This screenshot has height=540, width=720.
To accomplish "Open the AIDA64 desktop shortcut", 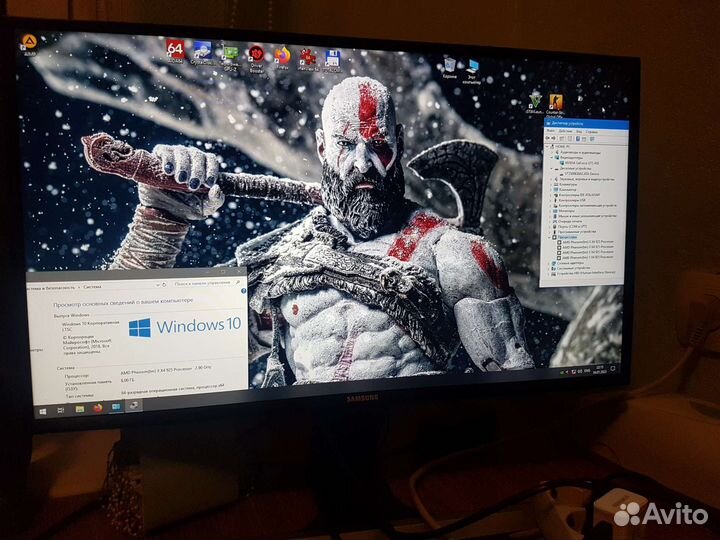I will point(175,51).
